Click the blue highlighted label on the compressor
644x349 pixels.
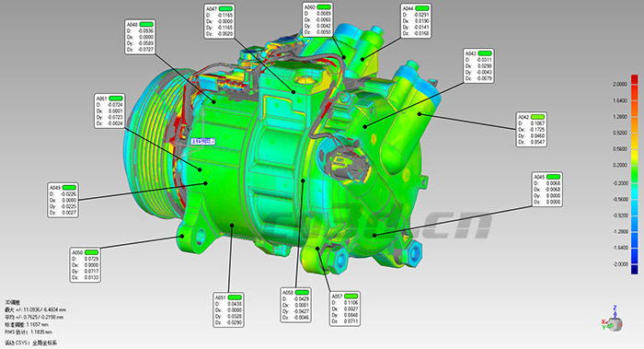point(202,141)
